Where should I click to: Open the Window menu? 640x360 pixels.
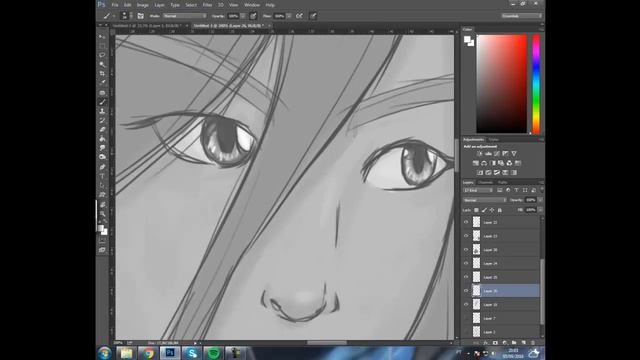pos(252,5)
